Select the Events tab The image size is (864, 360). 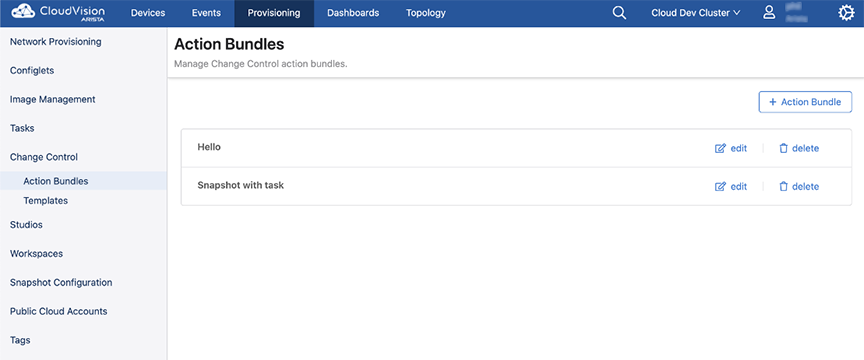point(207,13)
